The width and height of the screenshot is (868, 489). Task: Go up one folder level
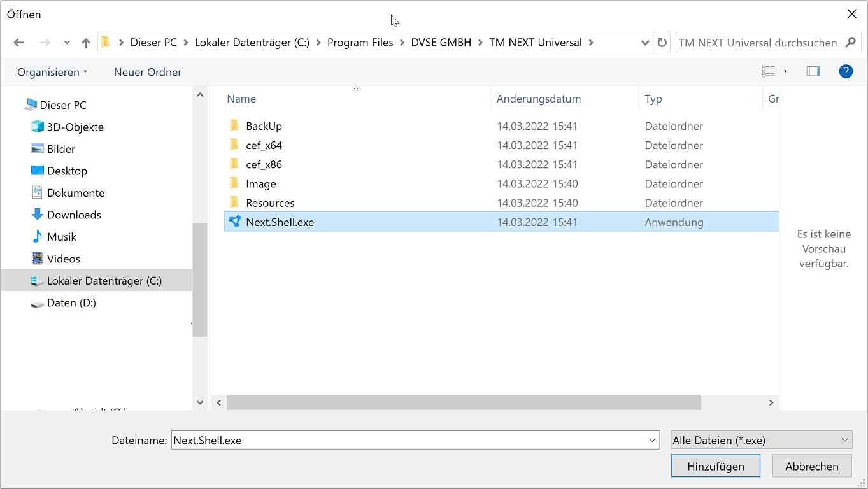pos(86,43)
